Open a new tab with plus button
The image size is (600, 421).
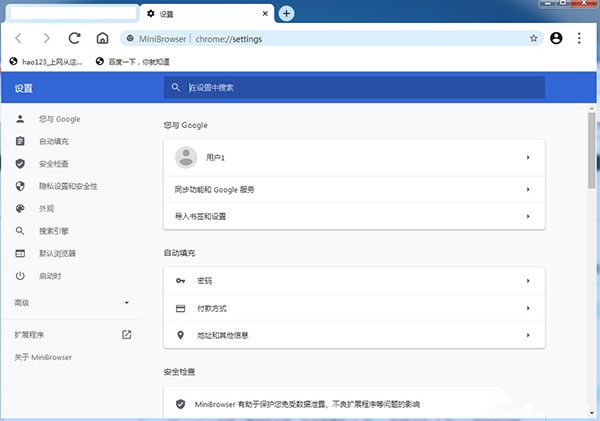(287, 14)
